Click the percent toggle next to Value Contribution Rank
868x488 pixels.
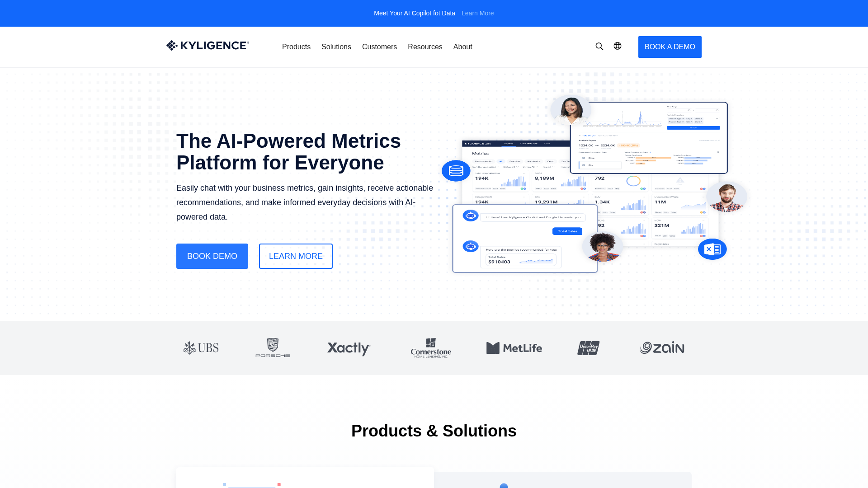point(650,152)
